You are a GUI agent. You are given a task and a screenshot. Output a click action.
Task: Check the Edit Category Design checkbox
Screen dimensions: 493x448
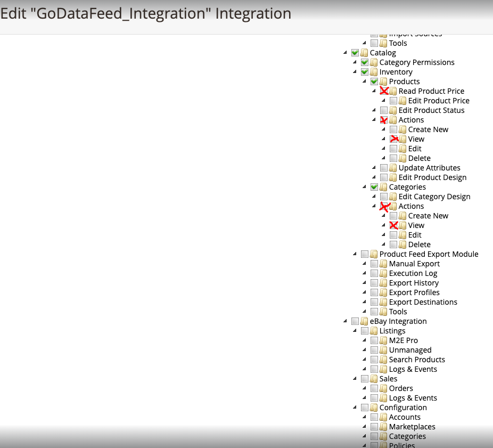click(384, 197)
